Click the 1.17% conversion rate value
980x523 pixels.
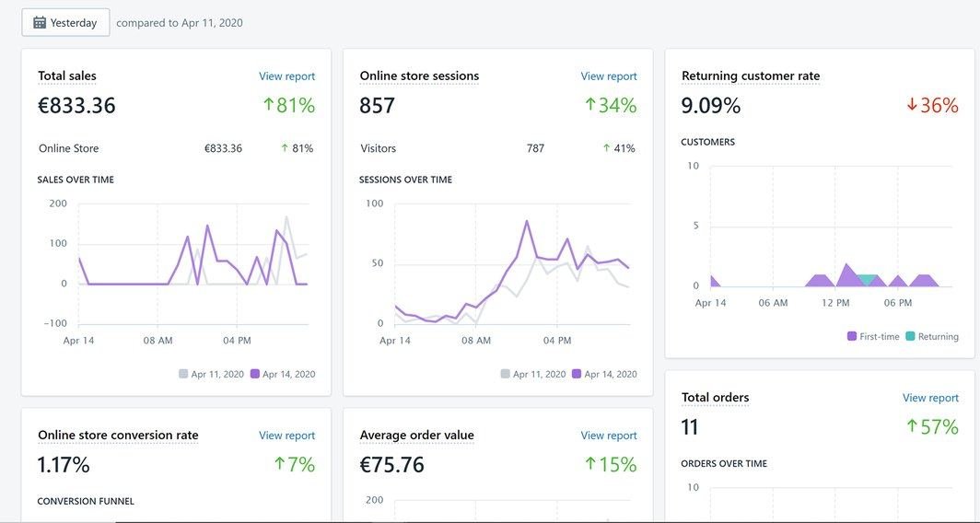pyautogui.click(x=64, y=465)
